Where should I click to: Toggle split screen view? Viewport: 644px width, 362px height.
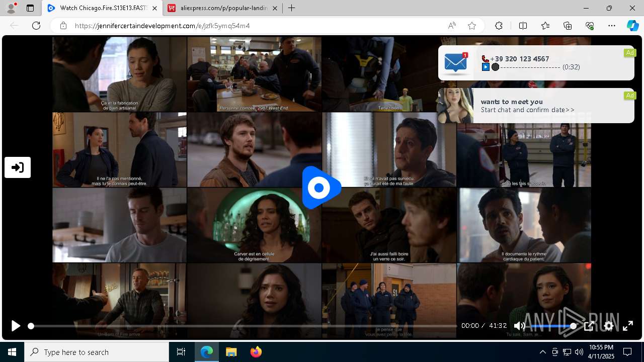click(523, 26)
